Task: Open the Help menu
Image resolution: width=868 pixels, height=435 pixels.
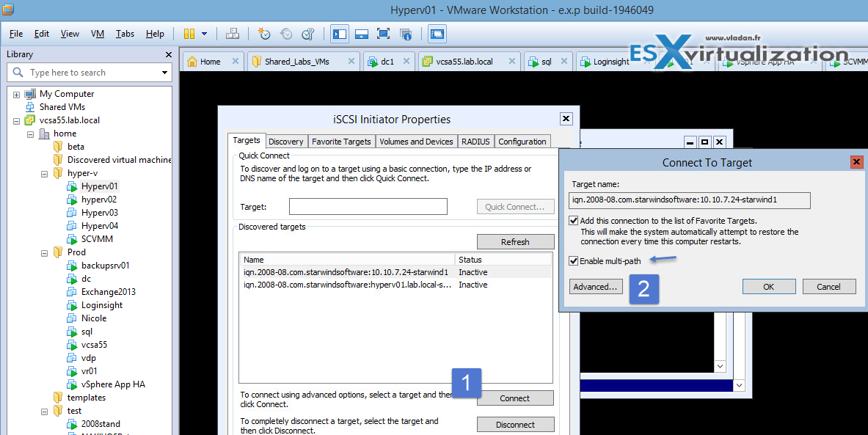Action: coord(155,34)
